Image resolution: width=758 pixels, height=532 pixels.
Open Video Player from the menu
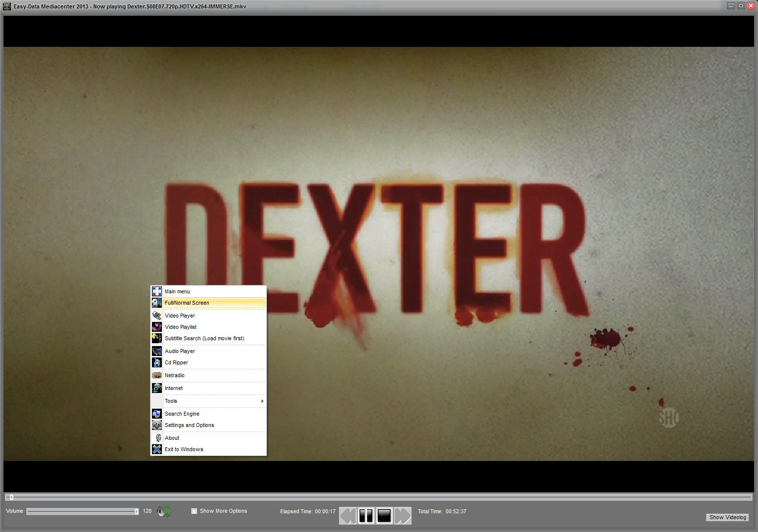(x=209, y=316)
